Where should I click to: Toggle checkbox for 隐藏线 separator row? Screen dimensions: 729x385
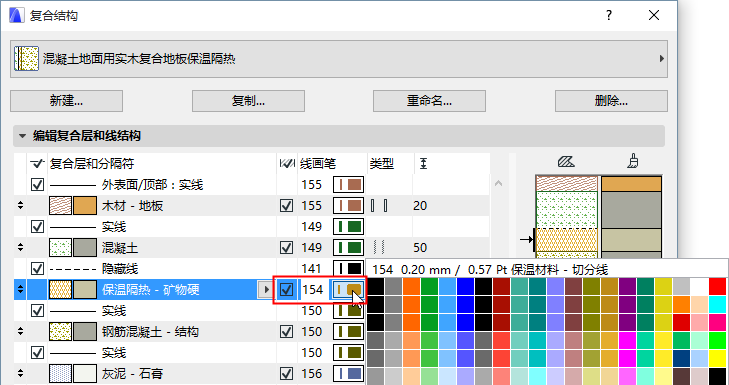(x=37, y=269)
